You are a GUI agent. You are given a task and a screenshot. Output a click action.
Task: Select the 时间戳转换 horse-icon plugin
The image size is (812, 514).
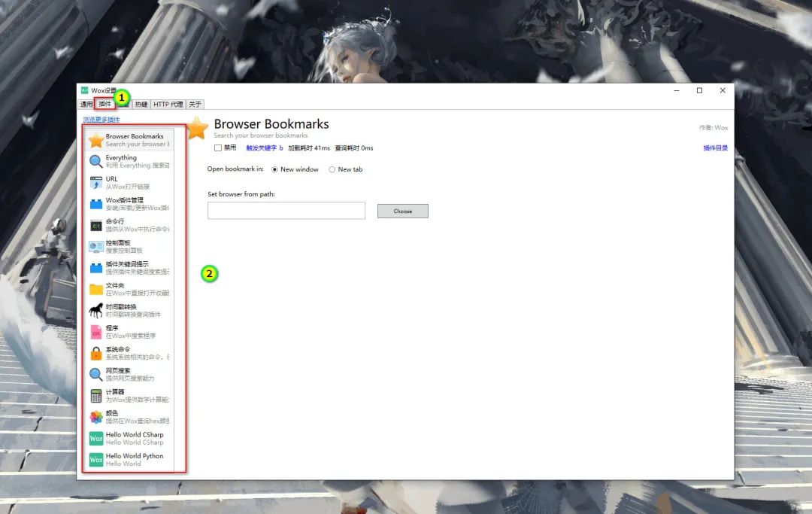pyautogui.click(x=129, y=310)
